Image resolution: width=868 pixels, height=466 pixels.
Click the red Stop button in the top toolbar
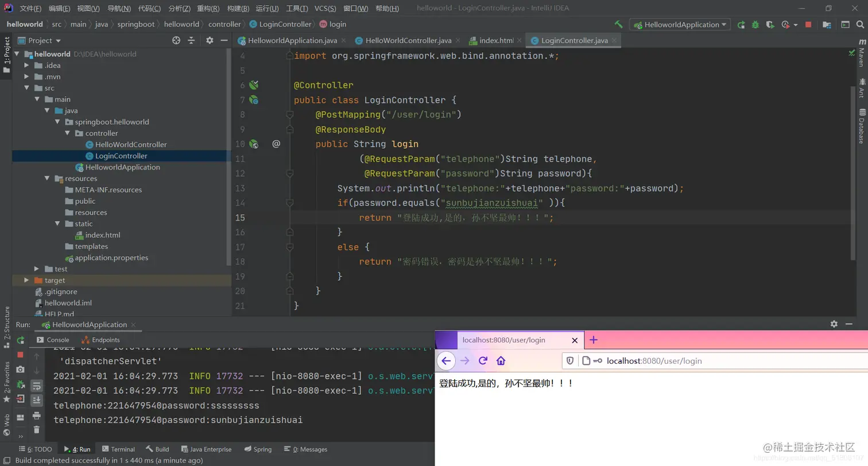point(808,25)
